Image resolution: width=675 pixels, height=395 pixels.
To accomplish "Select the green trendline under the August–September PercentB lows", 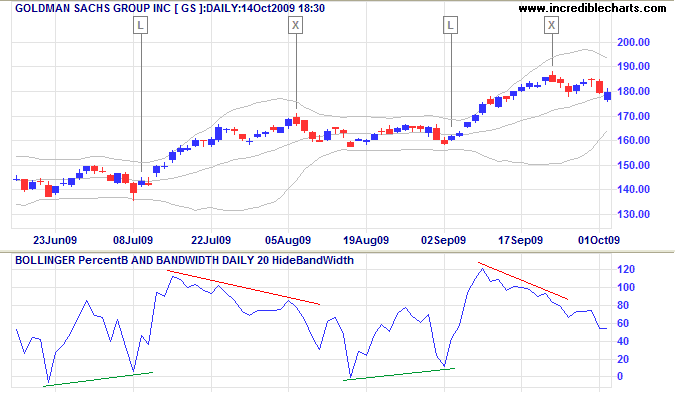I will click(399, 374).
